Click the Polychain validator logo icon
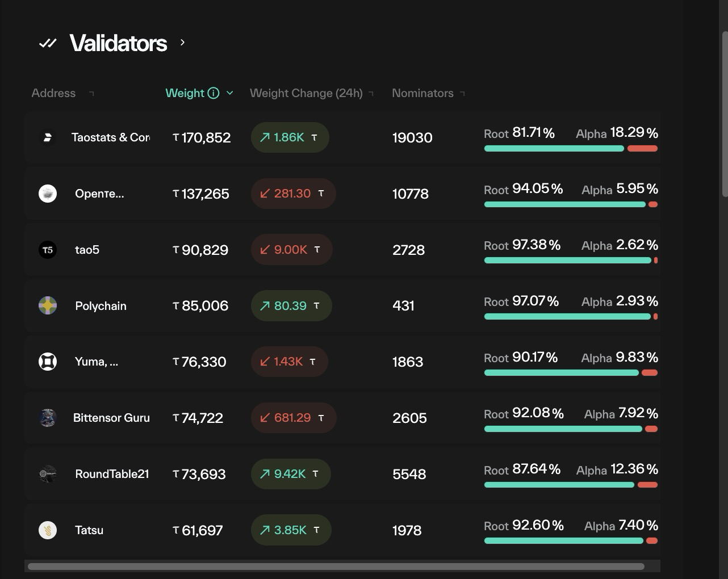The image size is (728, 579). click(x=48, y=305)
